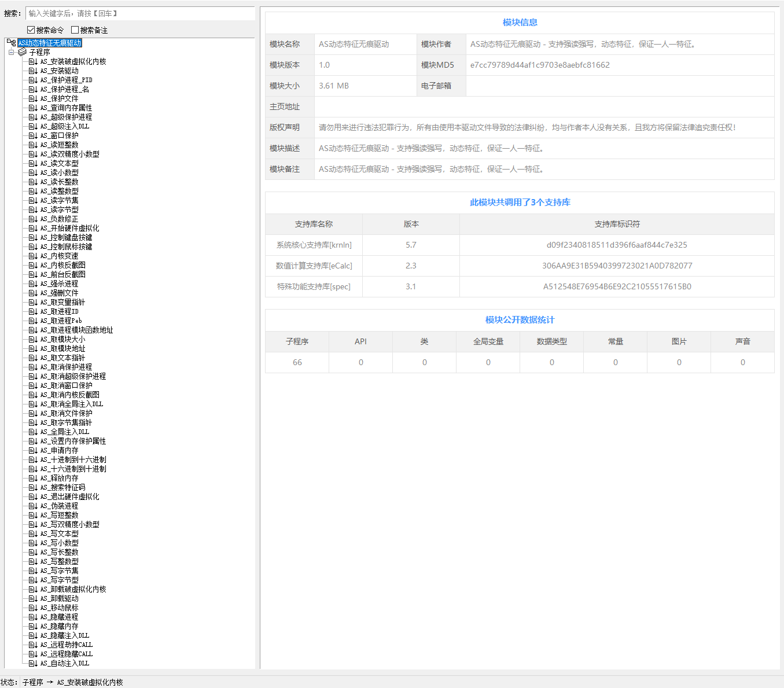
Task: Select AS_远程劫持CALL in the list
Action: (x=66, y=645)
